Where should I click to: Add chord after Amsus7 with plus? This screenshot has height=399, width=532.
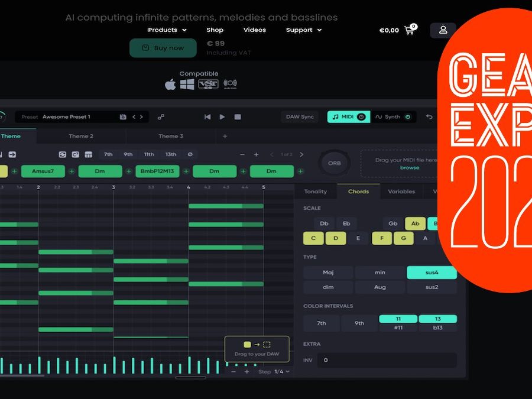tap(72, 171)
